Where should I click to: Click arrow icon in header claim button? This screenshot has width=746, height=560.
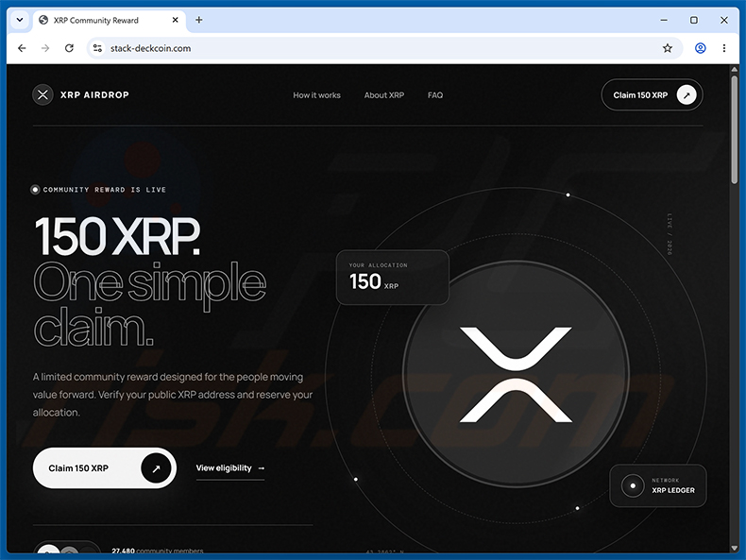click(687, 95)
